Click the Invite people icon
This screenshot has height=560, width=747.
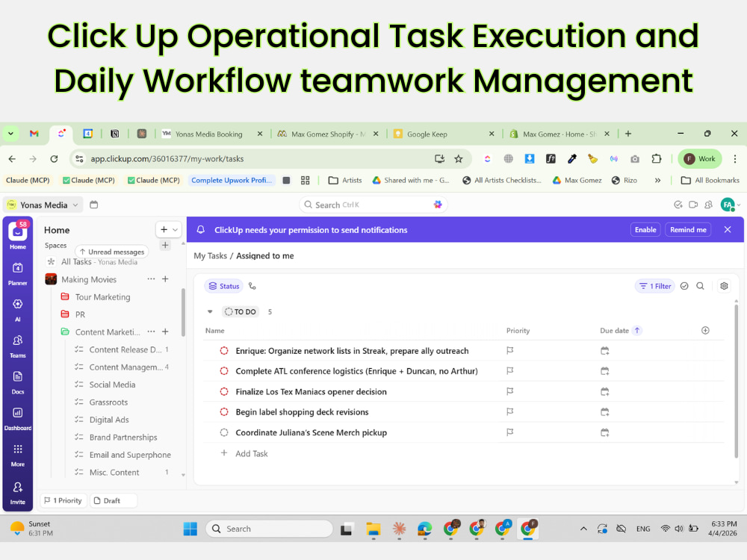18,487
